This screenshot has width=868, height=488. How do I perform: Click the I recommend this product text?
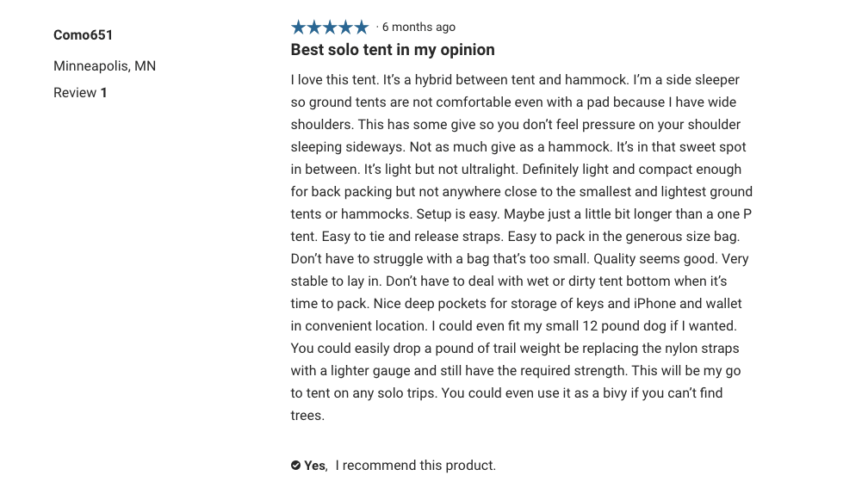click(x=416, y=466)
